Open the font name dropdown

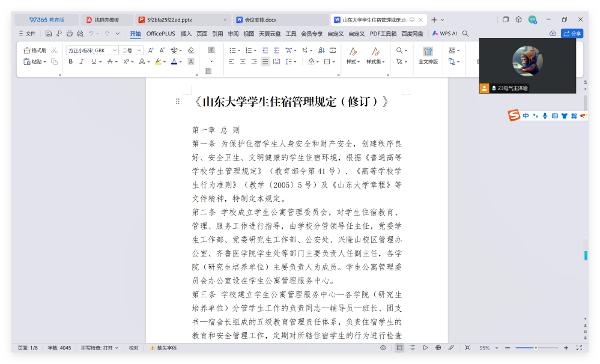[x=114, y=50]
